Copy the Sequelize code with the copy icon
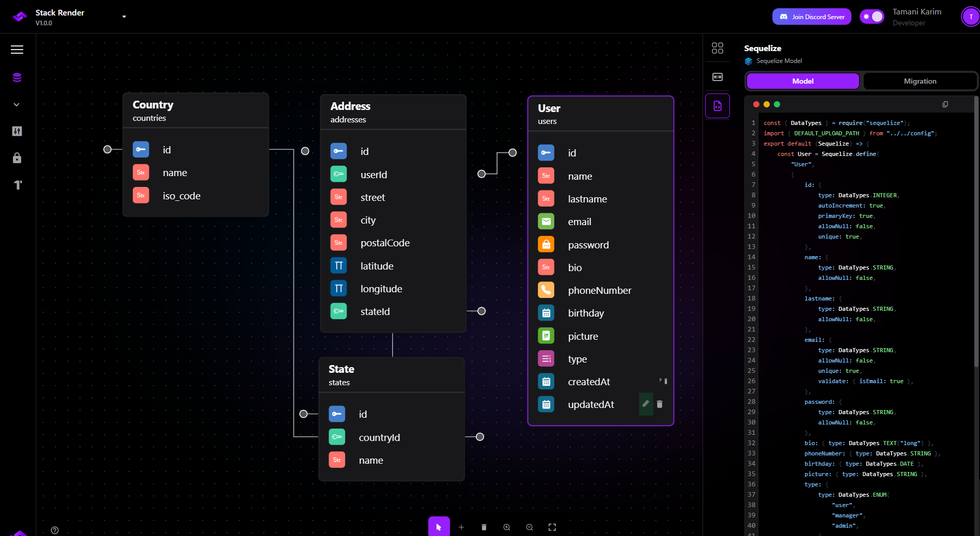Screen dimensions: 980x536 click(x=945, y=104)
